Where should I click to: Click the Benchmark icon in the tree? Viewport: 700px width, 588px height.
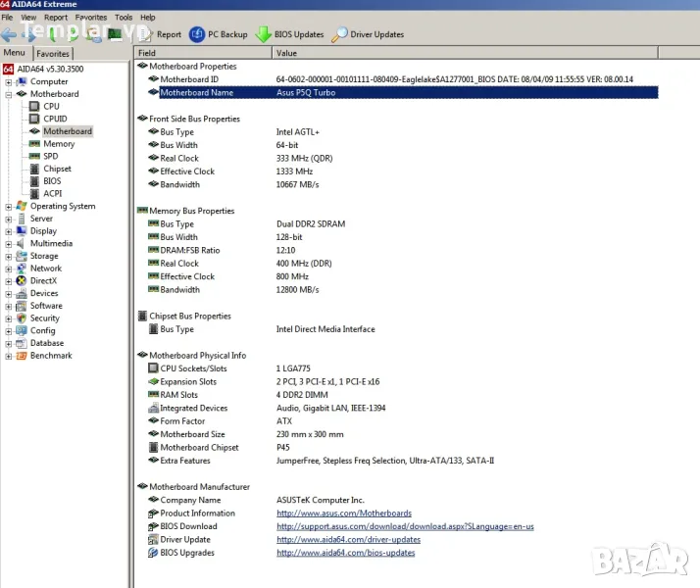point(22,355)
